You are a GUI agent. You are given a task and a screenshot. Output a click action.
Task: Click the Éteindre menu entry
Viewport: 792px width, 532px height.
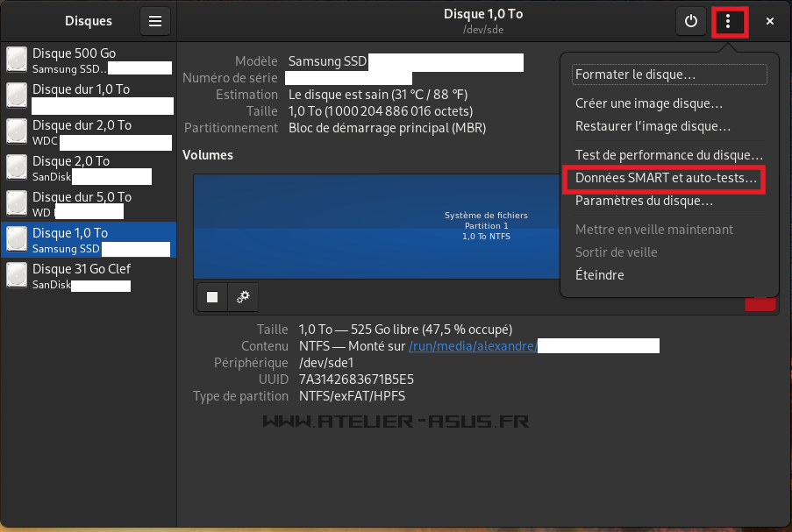(x=600, y=275)
